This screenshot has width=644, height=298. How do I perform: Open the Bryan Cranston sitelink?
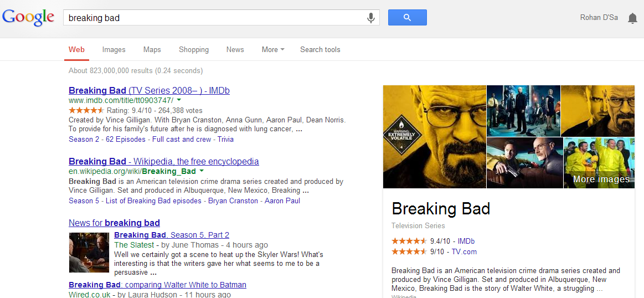(233, 201)
